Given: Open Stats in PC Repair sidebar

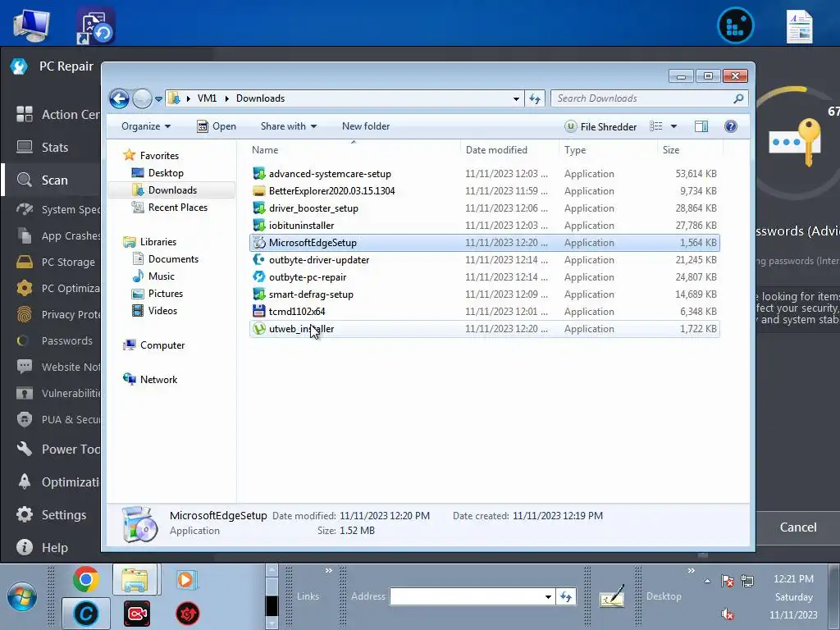Looking at the screenshot, I should pos(55,148).
